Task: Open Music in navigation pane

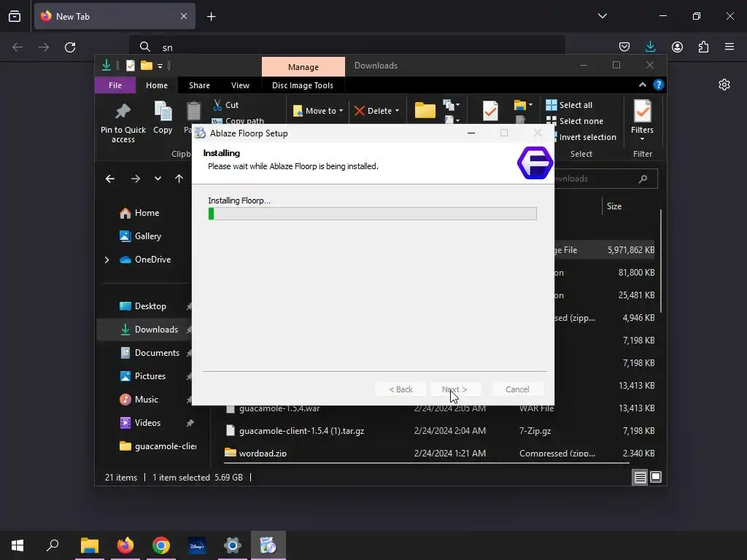Action: pyautogui.click(x=146, y=400)
